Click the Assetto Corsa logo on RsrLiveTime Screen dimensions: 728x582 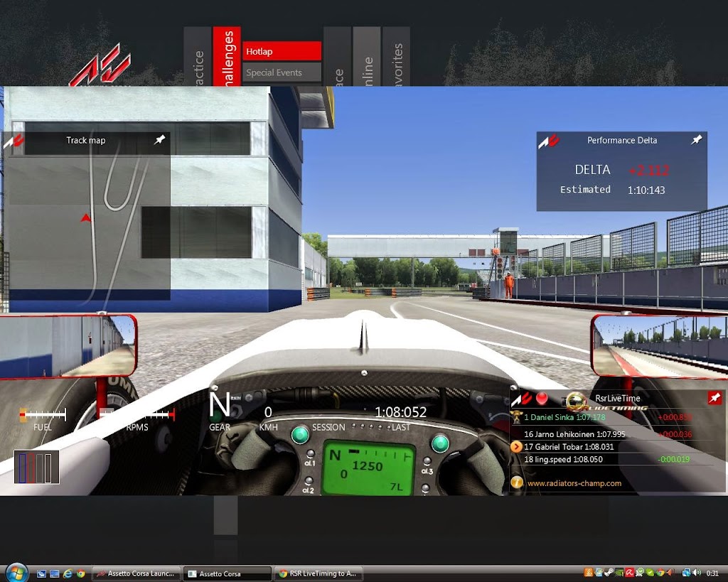pyautogui.click(x=521, y=399)
